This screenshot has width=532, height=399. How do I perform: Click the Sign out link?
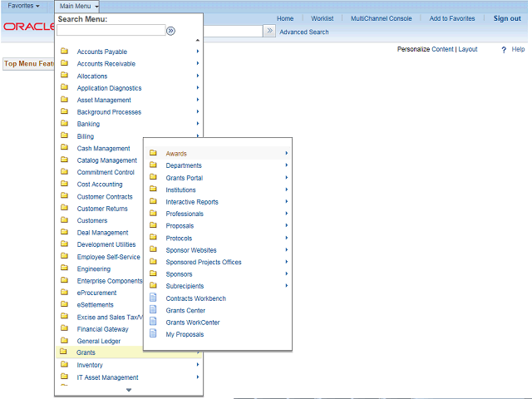(x=506, y=18)
